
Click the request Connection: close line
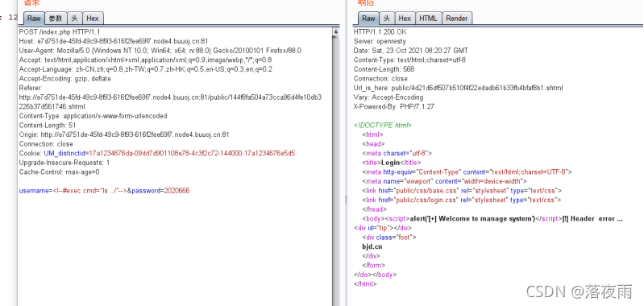pos(46,144)
